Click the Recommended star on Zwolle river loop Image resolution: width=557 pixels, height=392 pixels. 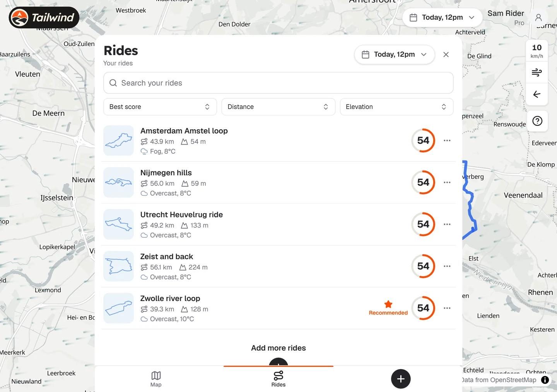(x=388, y=304)
